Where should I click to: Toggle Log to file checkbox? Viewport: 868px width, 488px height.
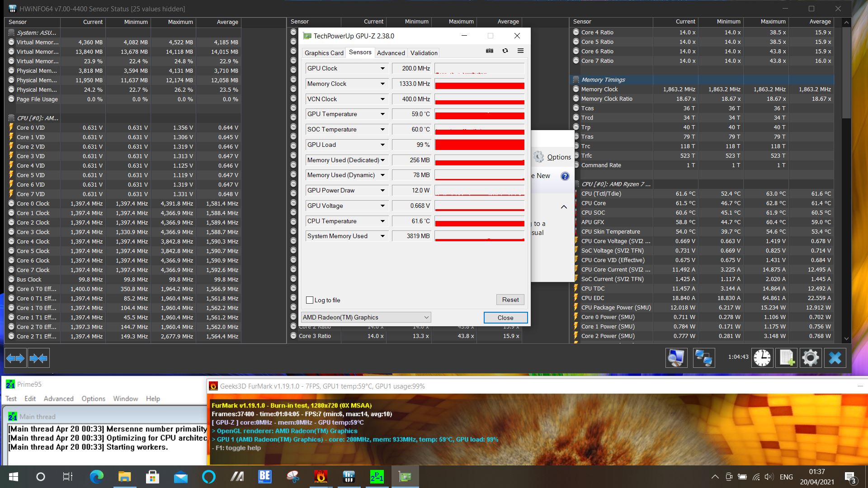pyautogui.click(x=310, y=300)
